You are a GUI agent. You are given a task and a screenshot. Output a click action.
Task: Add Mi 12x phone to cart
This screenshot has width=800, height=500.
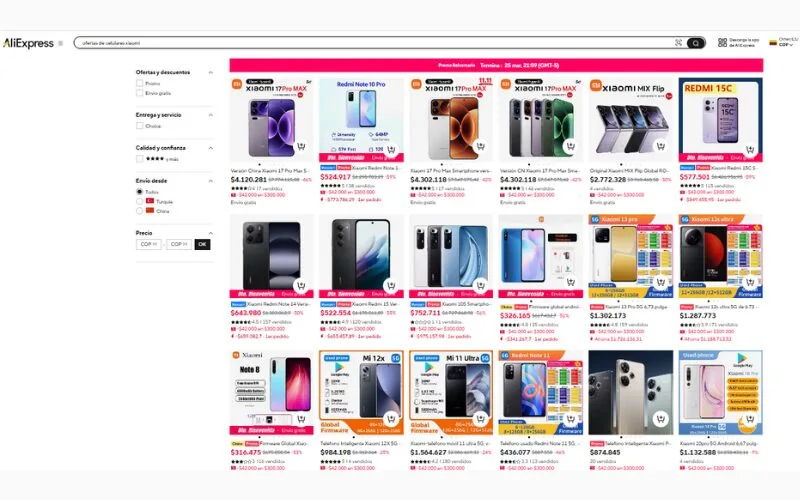click(x=391, y=419)
